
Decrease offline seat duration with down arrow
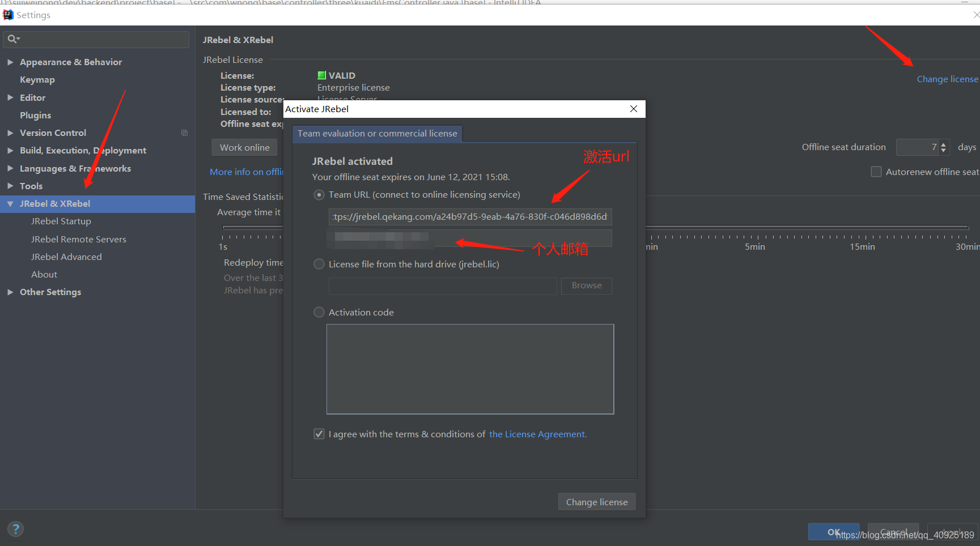[x=944, y=151]
